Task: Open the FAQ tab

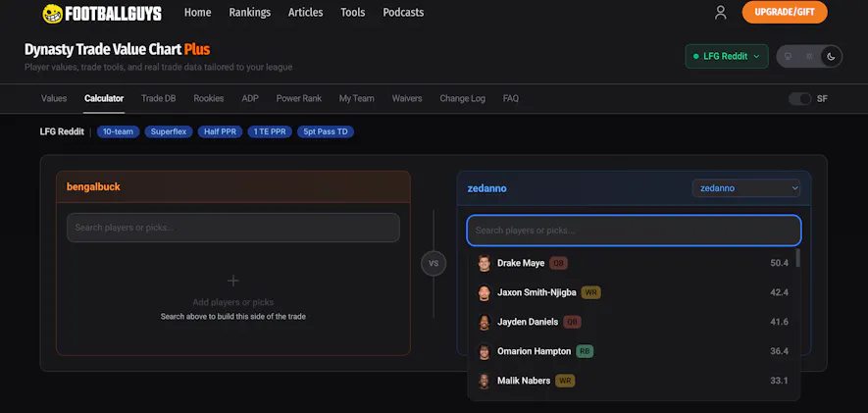Action: 511,98
